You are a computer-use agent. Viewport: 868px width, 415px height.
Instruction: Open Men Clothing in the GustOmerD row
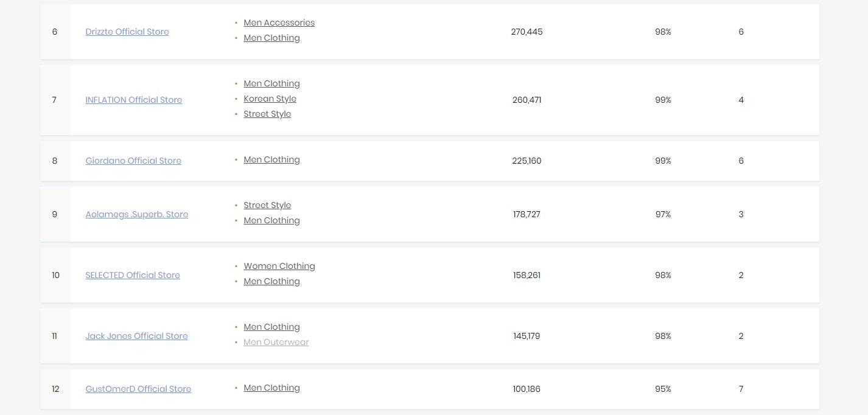[271, 388]
